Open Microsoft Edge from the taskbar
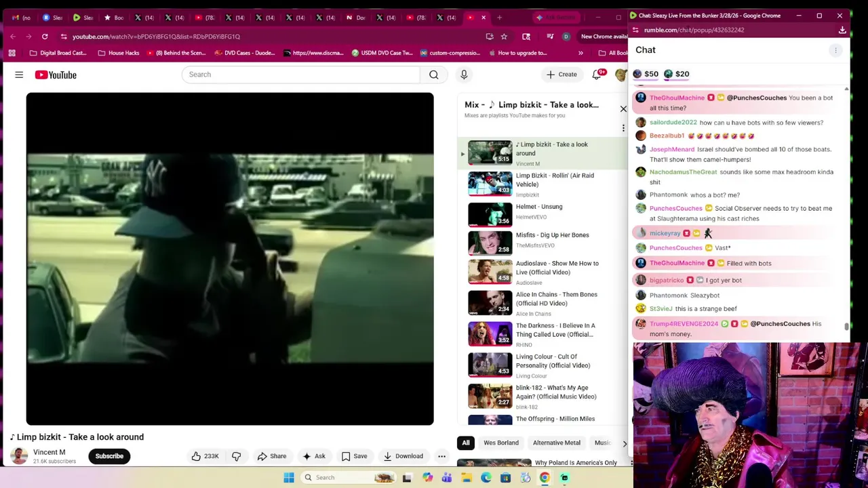The height and width of the screenshot is (488, 868). tap(486, 478)
